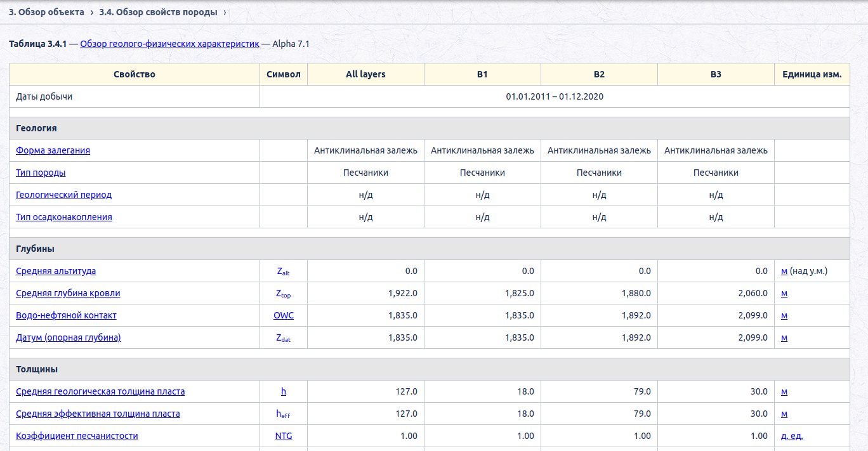868x451 pixels.
Task: Follow 'Геологический период' link
Action: (63, 195)
